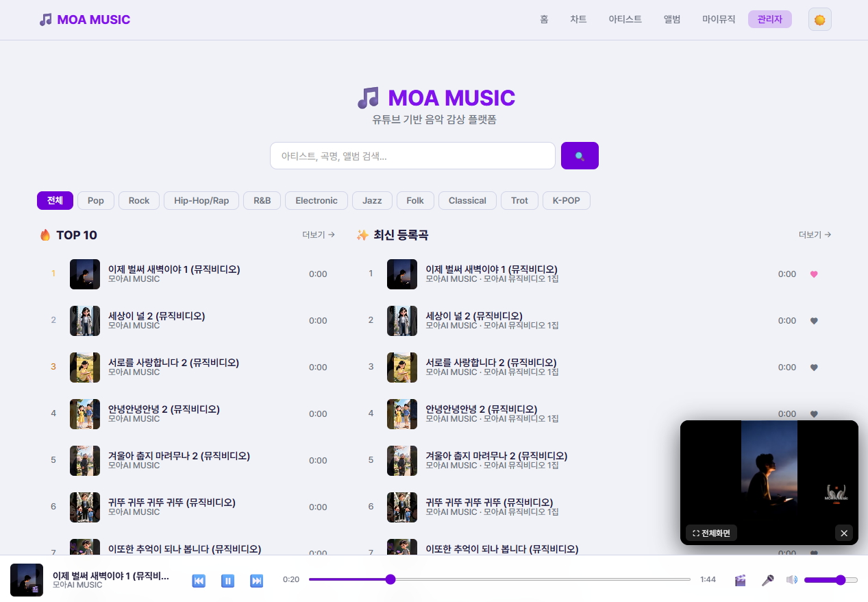Viewport: 868px width, 602px height.
Task: Click 최신 등록곡 thumbnail for 서로를 사랑합니다 2
Action: coord(402,368)
